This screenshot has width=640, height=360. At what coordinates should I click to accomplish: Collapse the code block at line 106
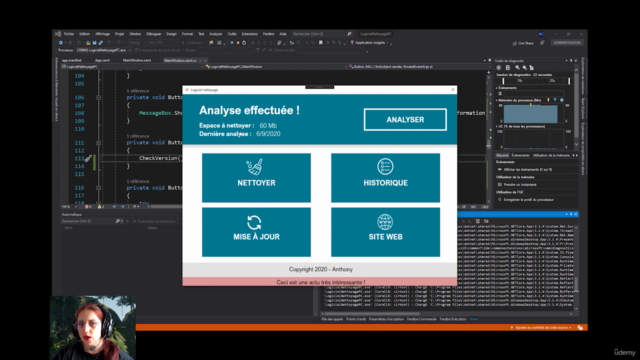[98, 98]
